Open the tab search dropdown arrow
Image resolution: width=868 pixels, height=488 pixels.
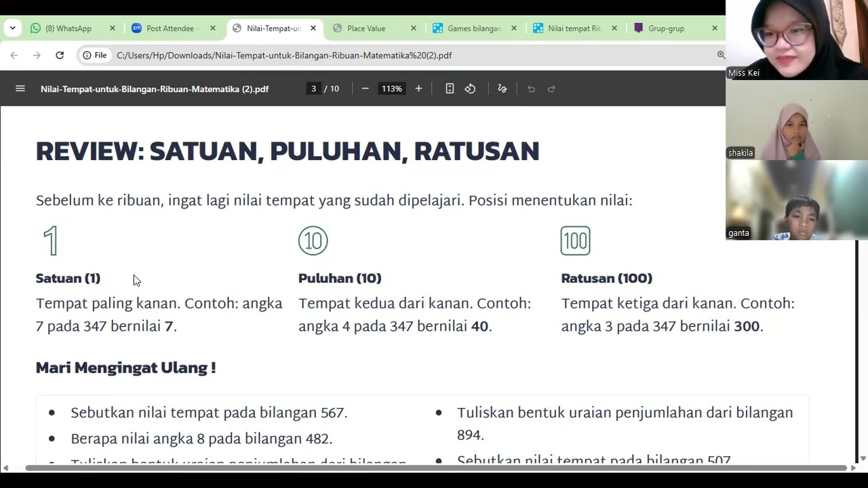[12, 28]
